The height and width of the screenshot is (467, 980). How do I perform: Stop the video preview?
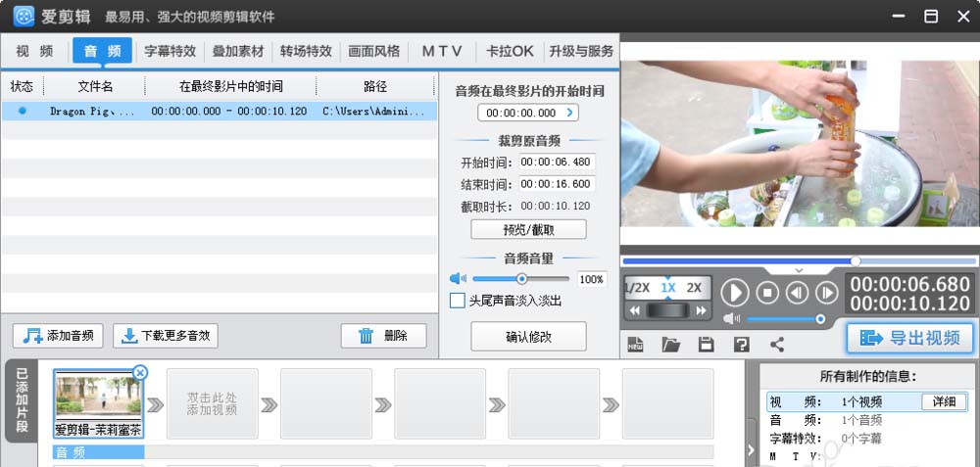[767, 292]
